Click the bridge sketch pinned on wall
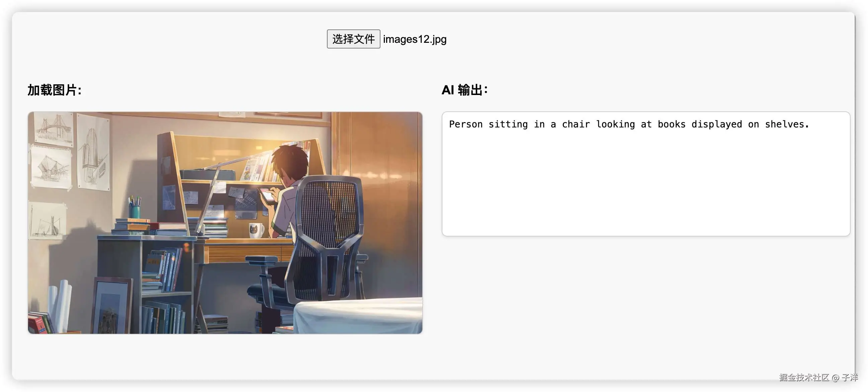The image size is (868, 392). pos(54,129)
